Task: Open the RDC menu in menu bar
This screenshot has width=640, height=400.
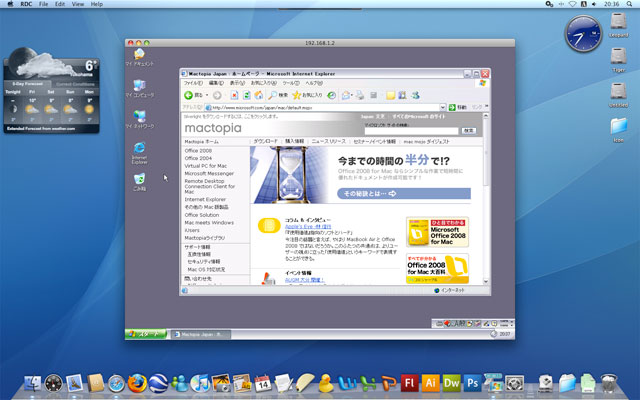Action: [26, 4]
